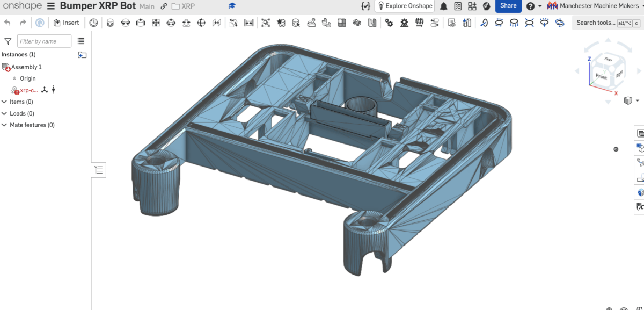Click the education graduation cap icon
This screenshot has width=644, height=310.
click(x=232, y=6)
